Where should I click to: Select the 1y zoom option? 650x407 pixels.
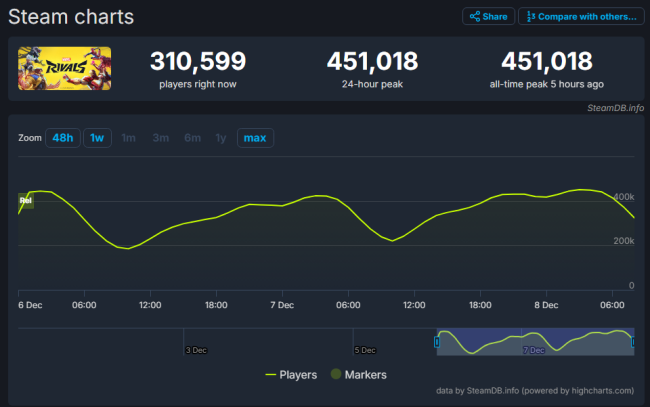click(221, 138)
